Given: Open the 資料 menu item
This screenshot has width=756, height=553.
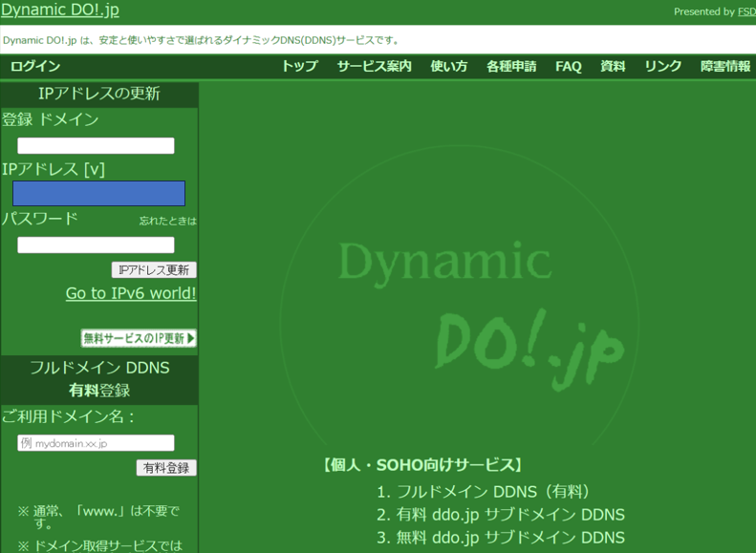Looking at the screenshot, I should point(613,66).
